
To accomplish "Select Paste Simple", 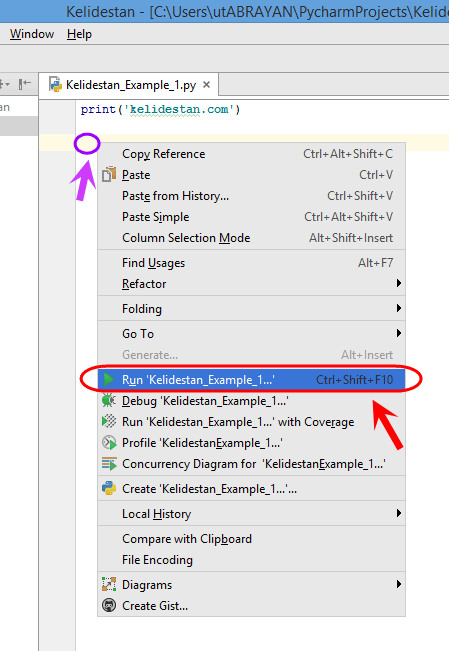I will point(251,217).
